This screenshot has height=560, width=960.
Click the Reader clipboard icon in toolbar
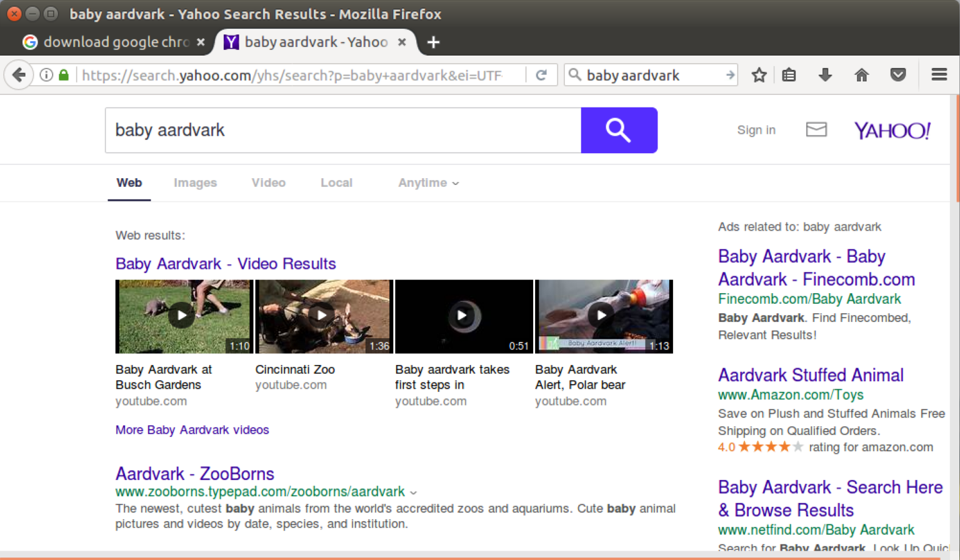(789, 74)
